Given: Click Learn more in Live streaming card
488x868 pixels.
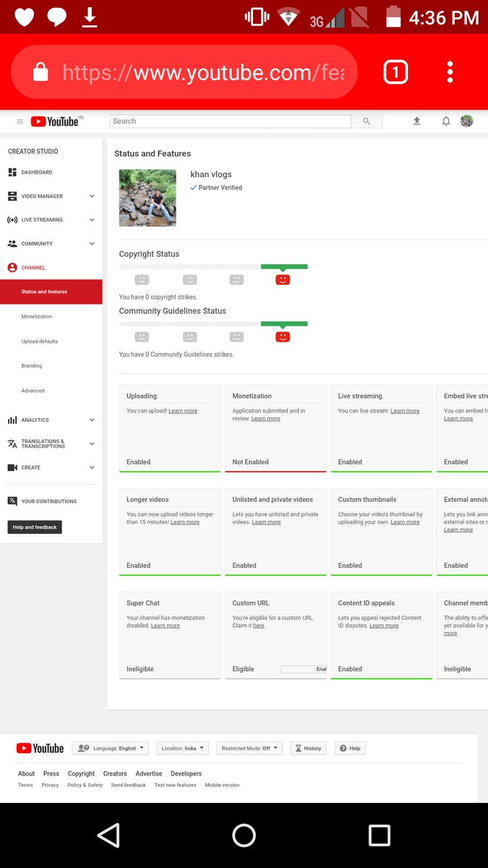Looking at the screenshot, I should 405,411.
